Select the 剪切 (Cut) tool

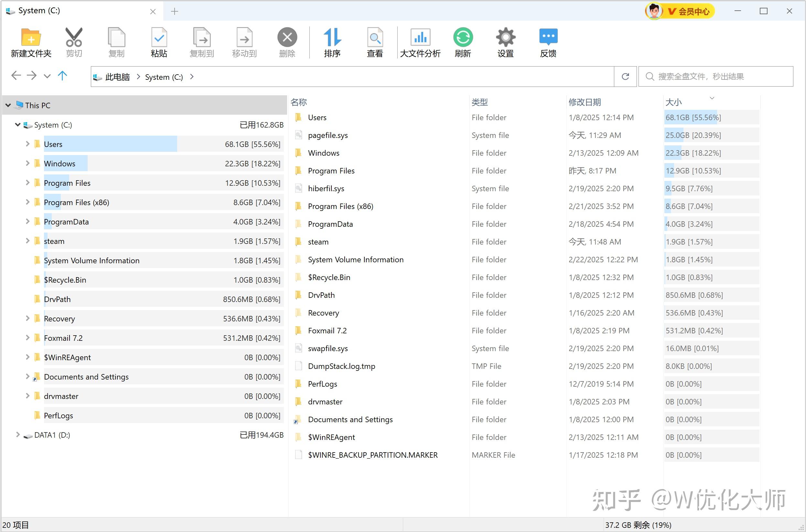[x=73, y=42]
